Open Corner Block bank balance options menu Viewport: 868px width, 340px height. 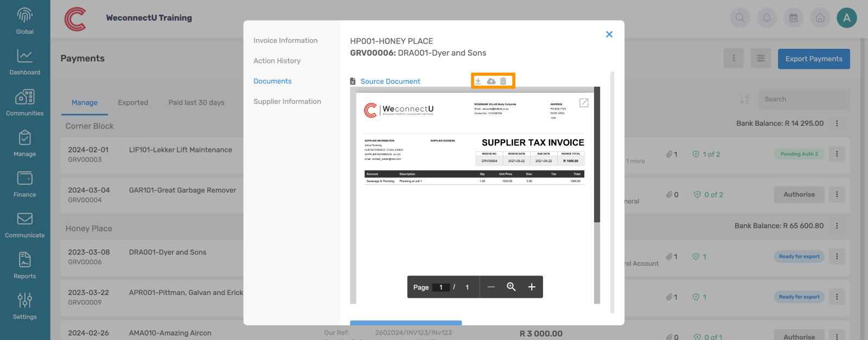(837, 124)
